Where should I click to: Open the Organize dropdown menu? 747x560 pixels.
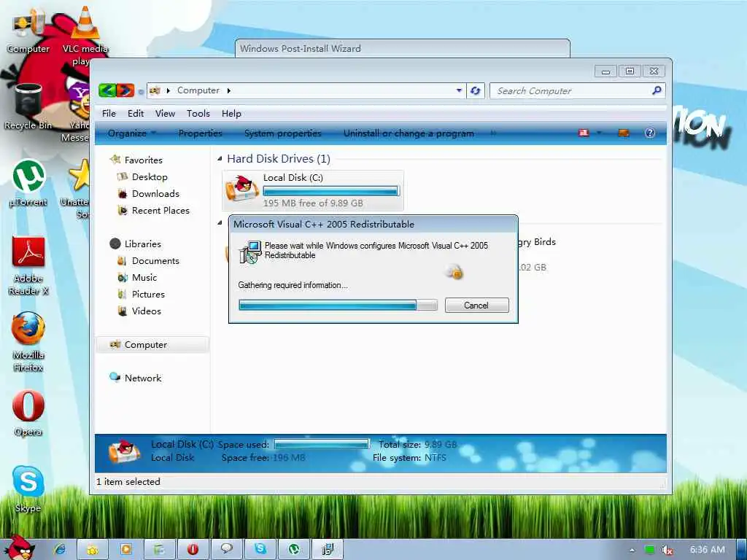pyautogui.click(x=131, y=133)
